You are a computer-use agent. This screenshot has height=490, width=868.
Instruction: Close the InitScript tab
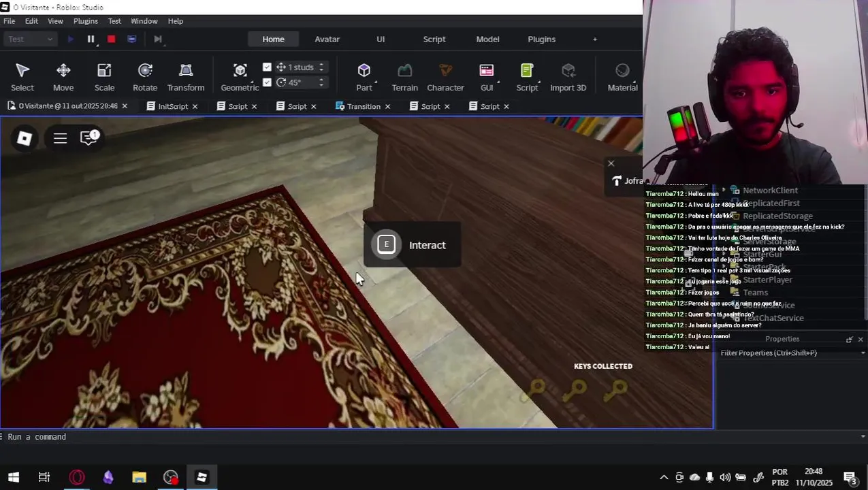click(195, 106)
